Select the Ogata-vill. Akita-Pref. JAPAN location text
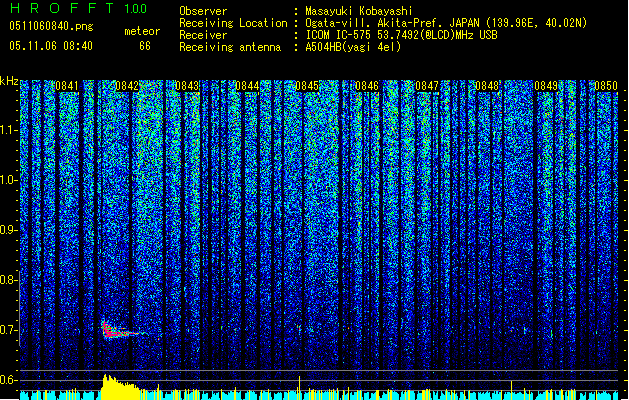The width and height of the screenshot is (629, 400). click(446, 23)
